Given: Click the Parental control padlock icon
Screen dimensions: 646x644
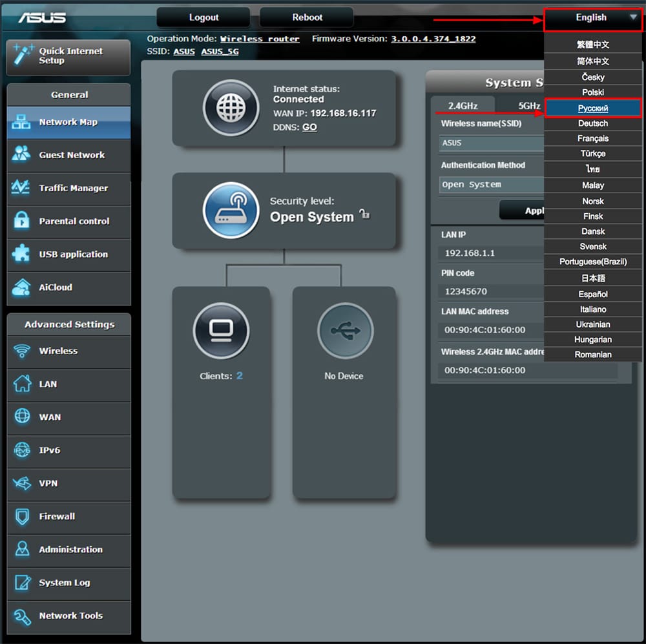Looking at the screenshot, I should click(x=21, y=220).
